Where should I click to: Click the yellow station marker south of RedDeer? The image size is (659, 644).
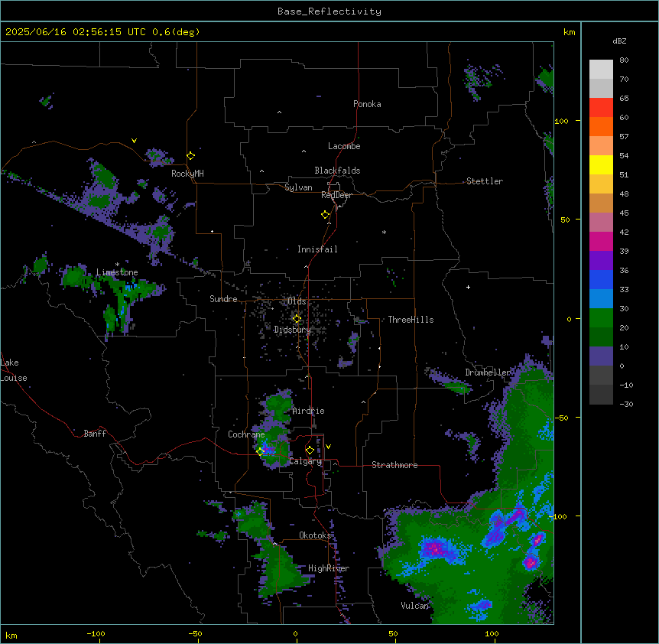click(x=326, y=215)
